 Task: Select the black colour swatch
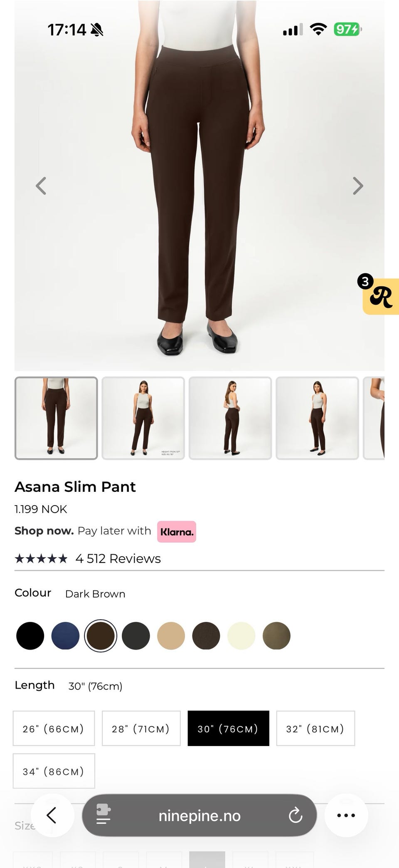click(x=30, y=636)
